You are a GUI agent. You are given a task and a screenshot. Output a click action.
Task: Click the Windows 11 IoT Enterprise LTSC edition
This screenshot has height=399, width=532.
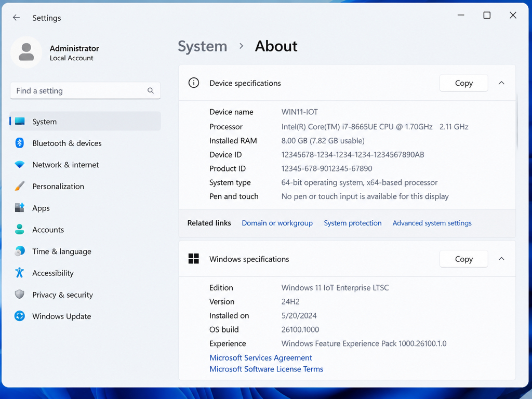[x=335, y=287]
